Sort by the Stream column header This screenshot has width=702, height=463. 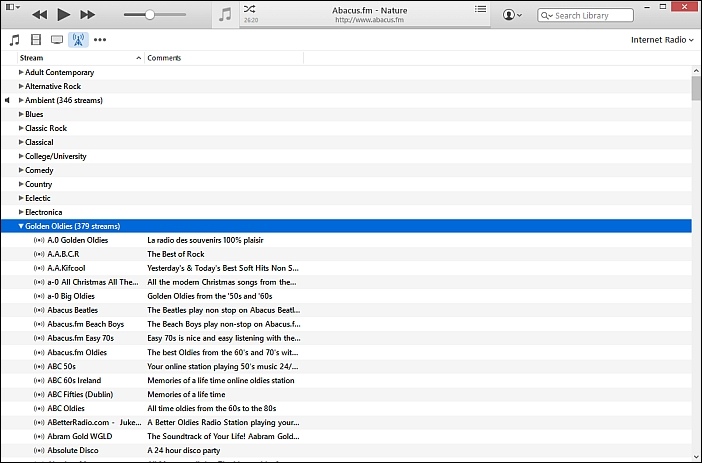(x=81, y=58)
